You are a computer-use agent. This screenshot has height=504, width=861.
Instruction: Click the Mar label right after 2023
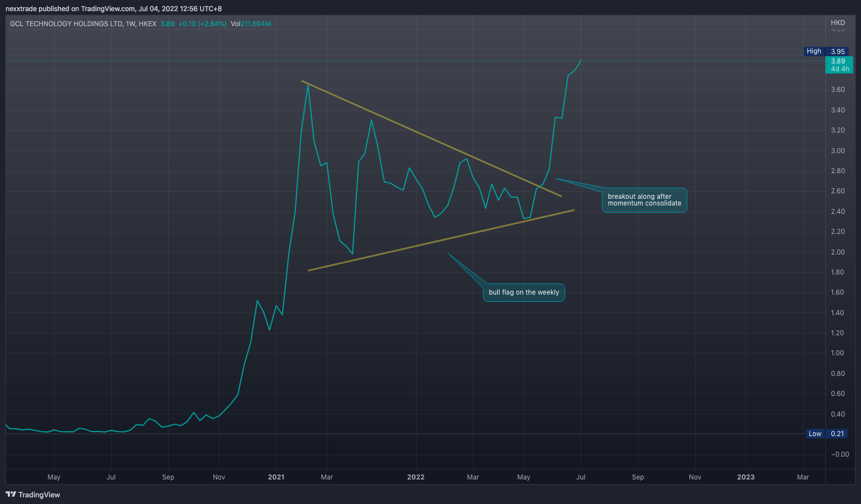pyautogui.click(x=803, y=477)
